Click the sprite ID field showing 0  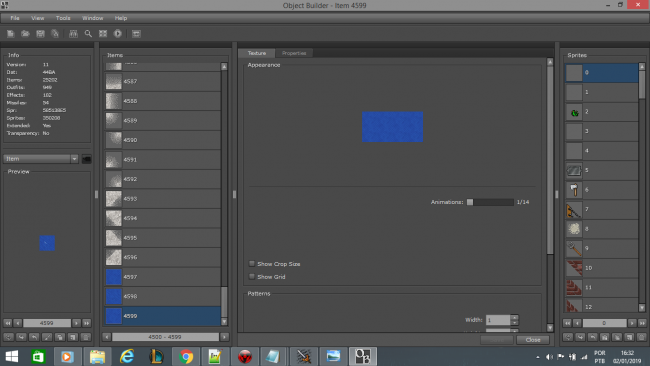604,323
